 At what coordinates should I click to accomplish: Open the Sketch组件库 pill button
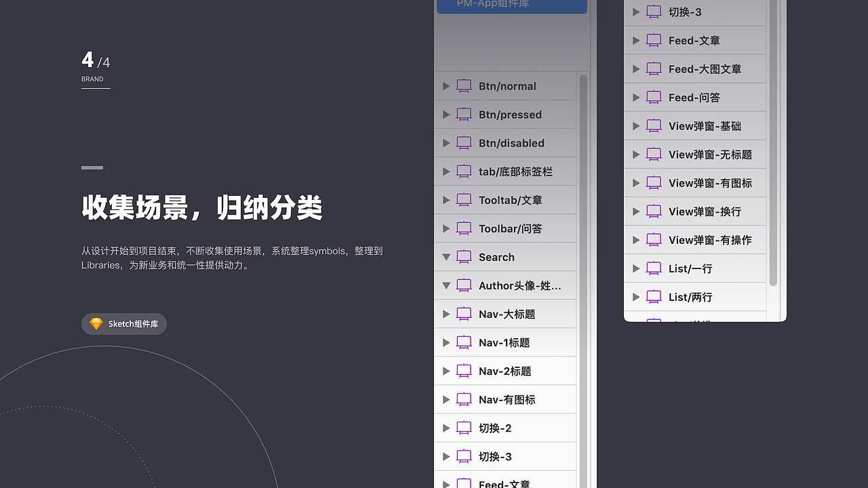(x=124, y=324)
